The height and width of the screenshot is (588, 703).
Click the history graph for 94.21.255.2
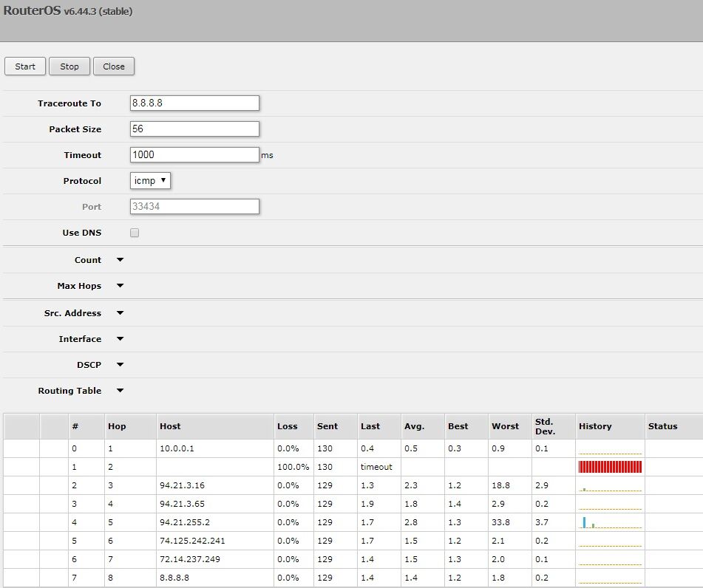coord(610,522)
